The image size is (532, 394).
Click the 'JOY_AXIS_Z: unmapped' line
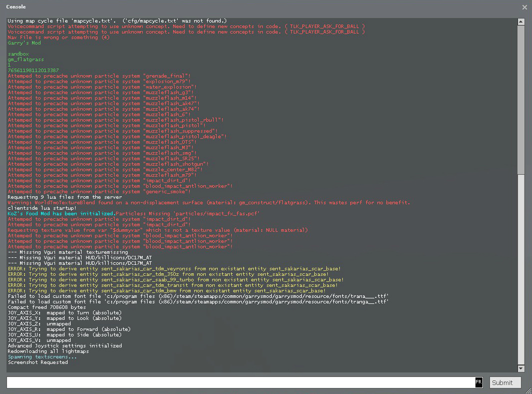tap(40, 324)
